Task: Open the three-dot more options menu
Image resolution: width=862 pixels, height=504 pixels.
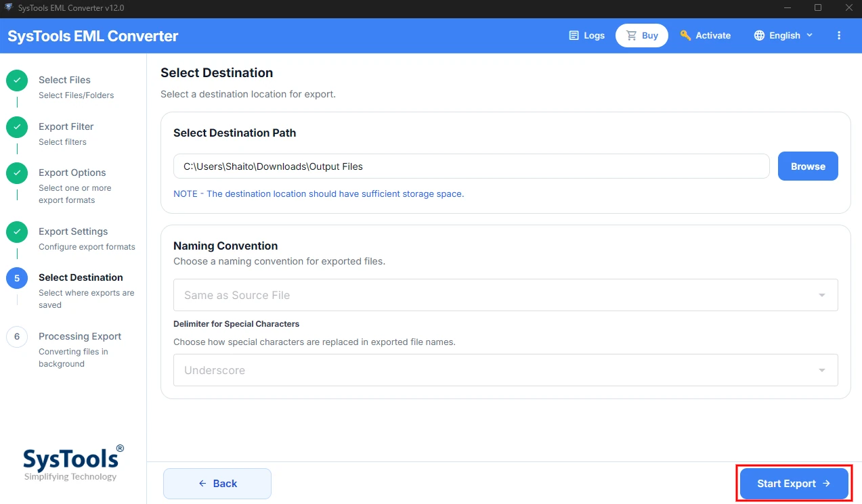Action: click(839, 35)
